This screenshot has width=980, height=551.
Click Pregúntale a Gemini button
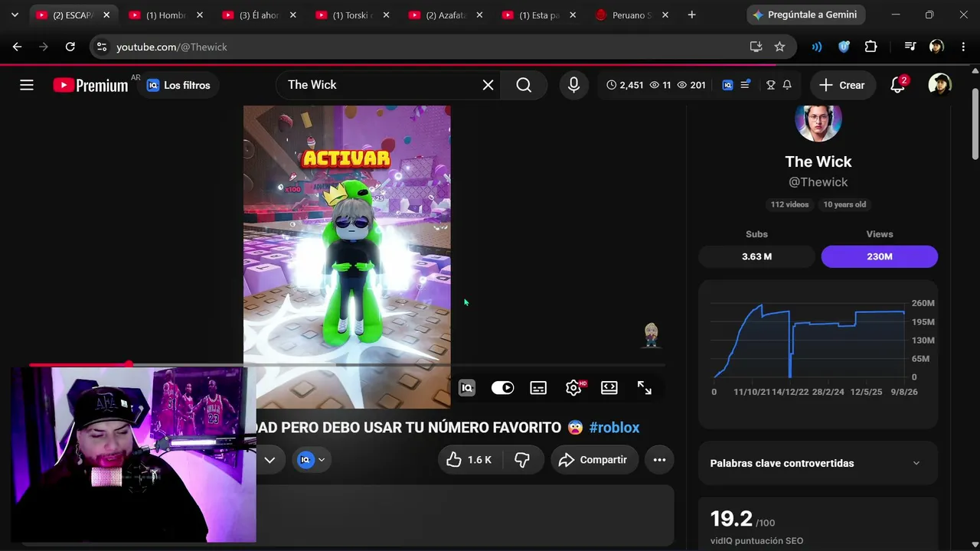[805, 15]
